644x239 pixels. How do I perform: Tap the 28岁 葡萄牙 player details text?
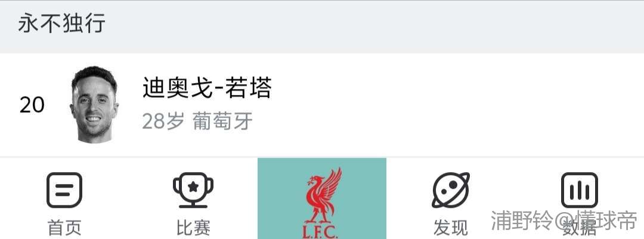(197, 121)
